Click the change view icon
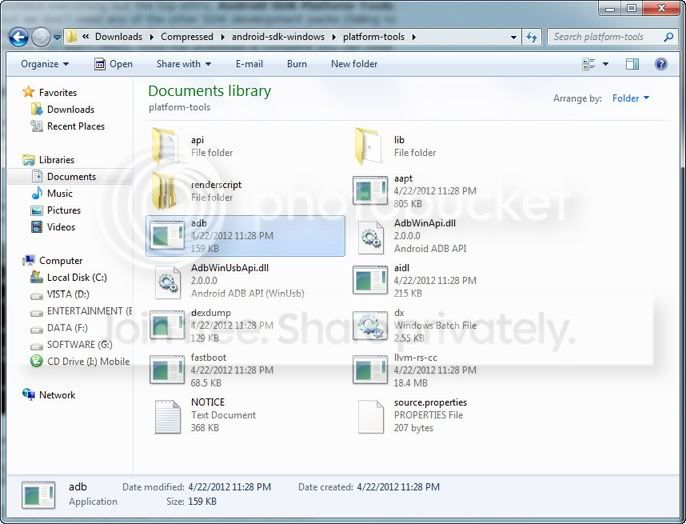This screenshot has width=686, height=524. click(x=588, y=64)
